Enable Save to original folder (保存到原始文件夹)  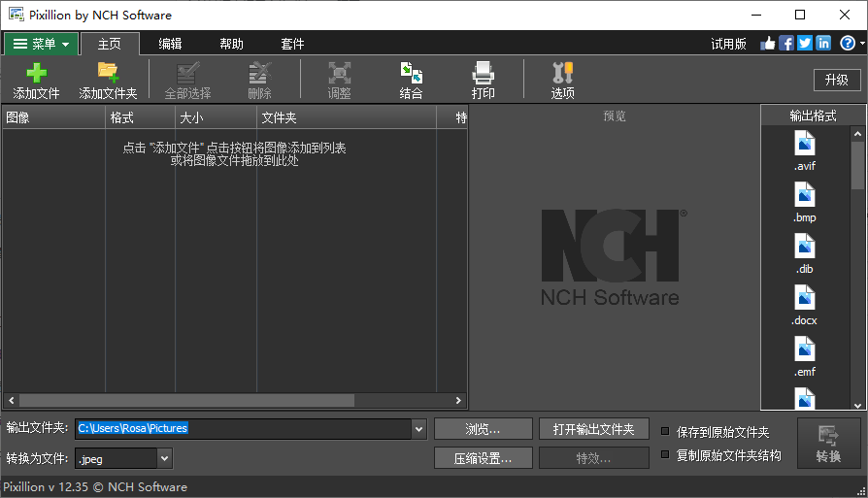click(665, 431)
